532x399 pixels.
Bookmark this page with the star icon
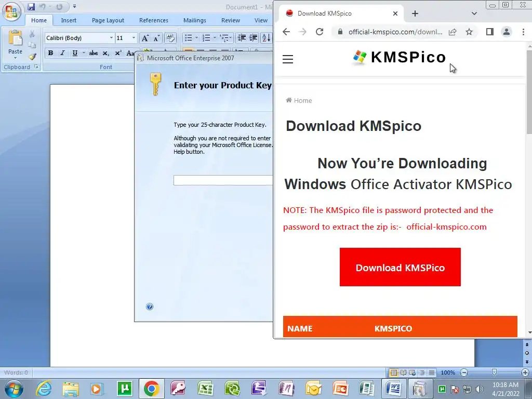pyautogui.click(x=469, y=32)
